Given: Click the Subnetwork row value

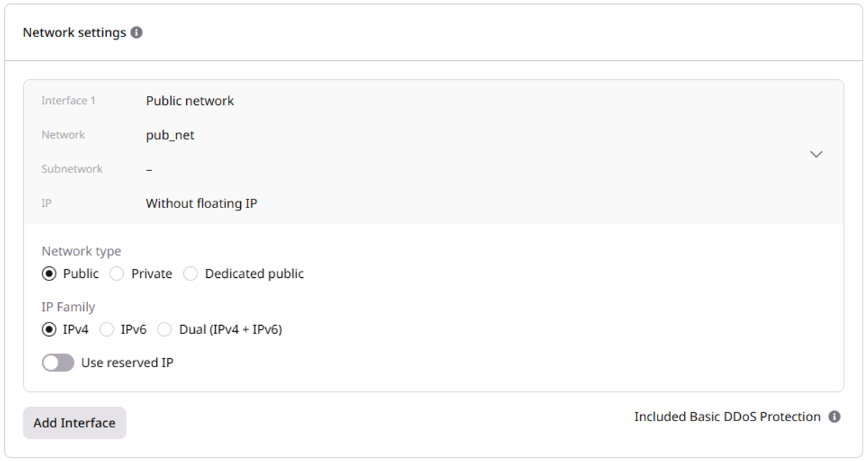Looking at the screenshot, I should (x=148, y=169).
